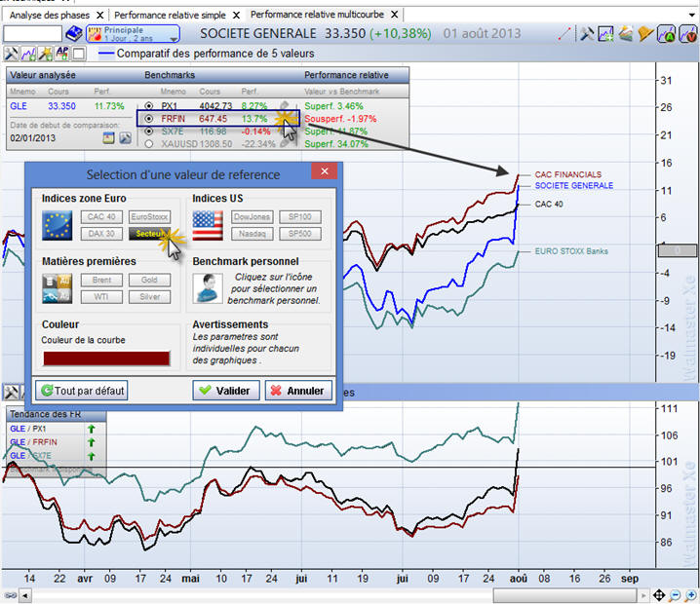Click the edit pencil for PX1 benchmark
Viewport: 700px width, 604px height.
click(284, 106)
